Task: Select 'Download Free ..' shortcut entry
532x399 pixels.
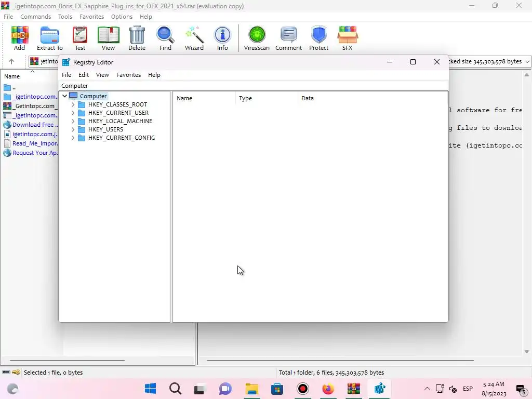Action: coord(31,125)
